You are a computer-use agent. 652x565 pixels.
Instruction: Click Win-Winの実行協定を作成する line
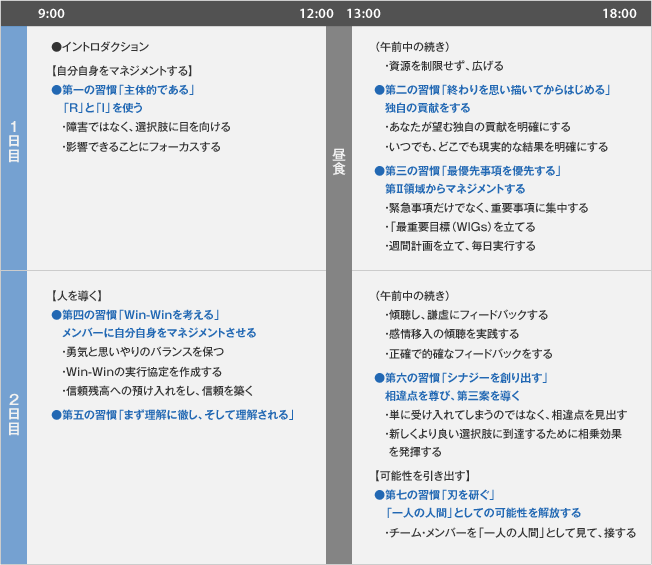point(142,372)
